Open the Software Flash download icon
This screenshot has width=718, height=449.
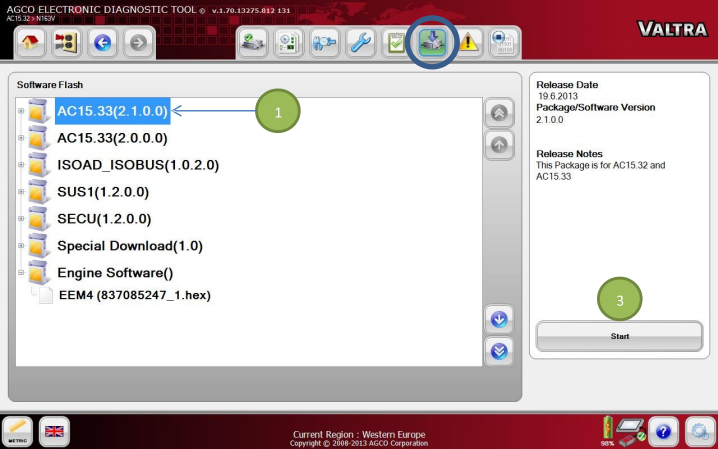[432, 43]
